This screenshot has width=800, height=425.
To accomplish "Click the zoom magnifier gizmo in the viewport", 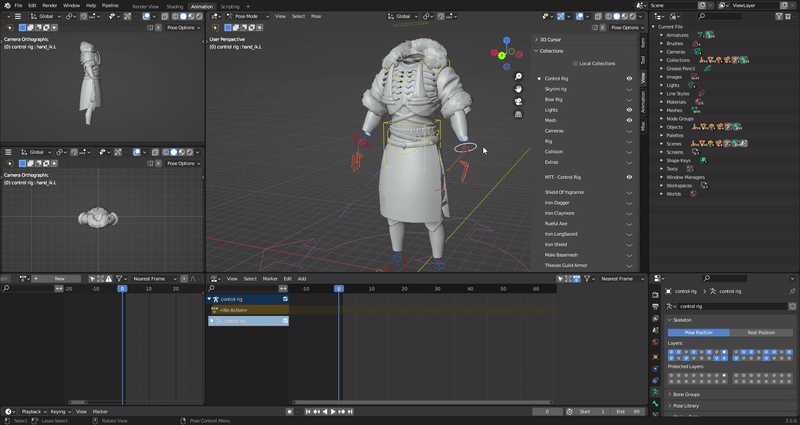I will click(518, 76).
